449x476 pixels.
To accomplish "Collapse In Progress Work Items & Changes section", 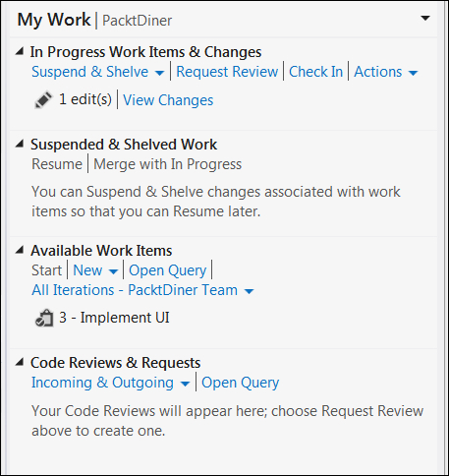I will pyautogui.click(x=20, y=51).
